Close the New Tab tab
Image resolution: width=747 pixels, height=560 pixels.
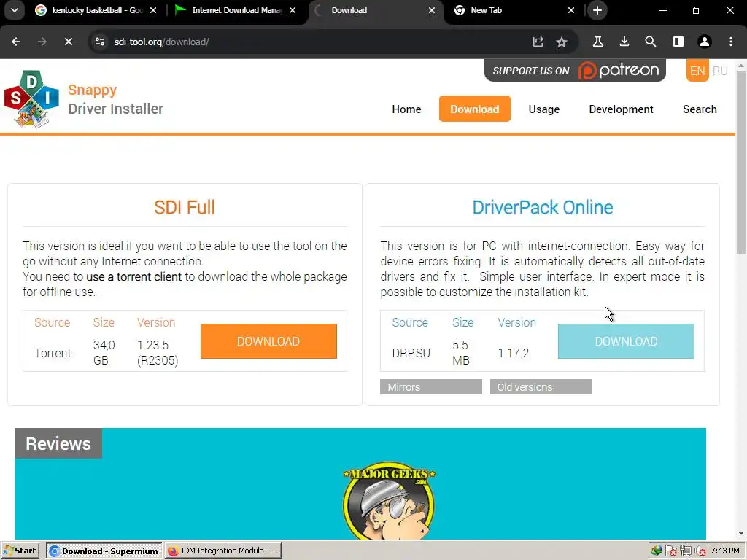click(x=571, y=10)
